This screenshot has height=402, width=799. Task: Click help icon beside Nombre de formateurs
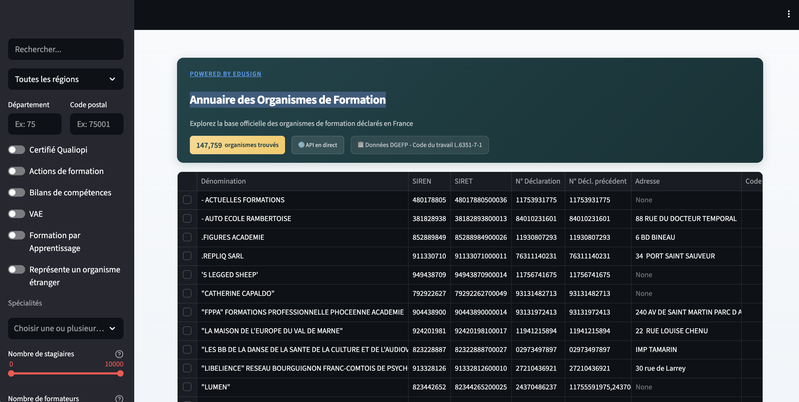click(x=119, y=398)
